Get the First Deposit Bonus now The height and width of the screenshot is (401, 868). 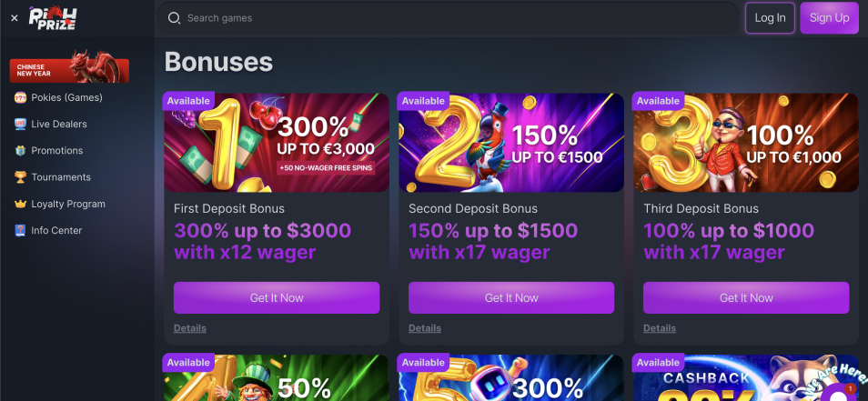pos(277,297)
